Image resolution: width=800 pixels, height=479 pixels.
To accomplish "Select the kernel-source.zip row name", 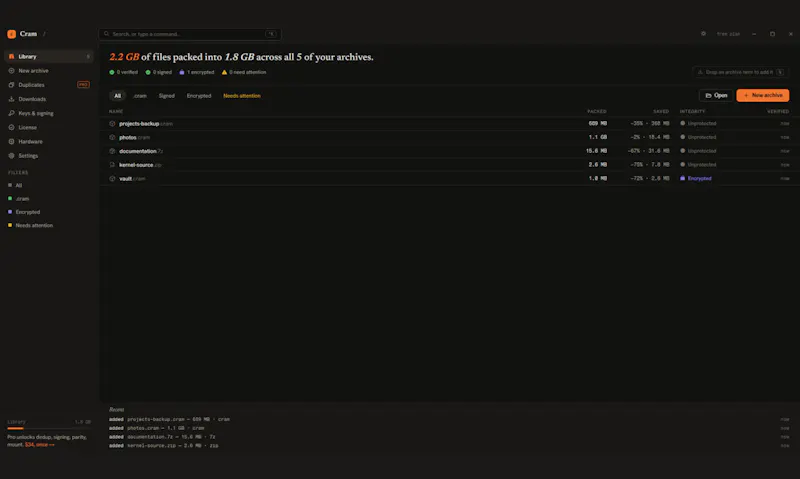I will coord(140,165).
